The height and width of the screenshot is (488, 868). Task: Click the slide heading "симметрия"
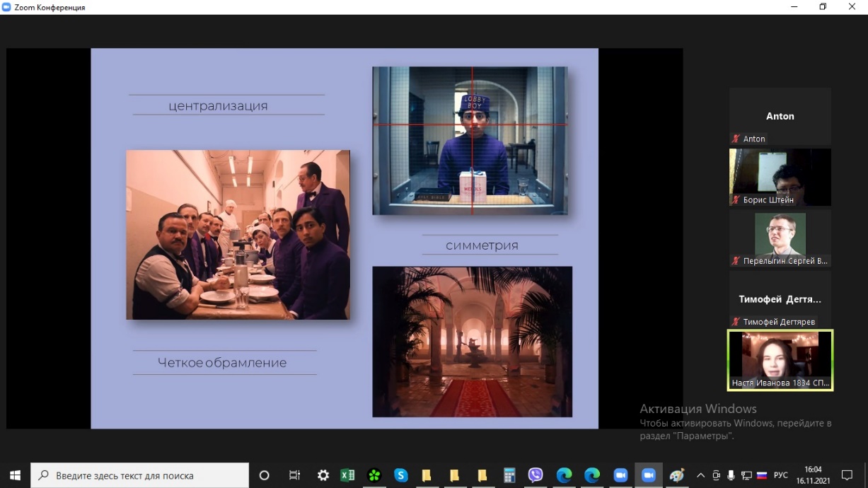(482, 245)
